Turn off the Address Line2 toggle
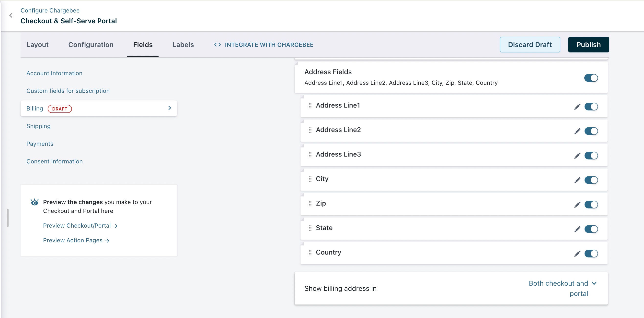The image size is (644, 318). coord(591,131)
